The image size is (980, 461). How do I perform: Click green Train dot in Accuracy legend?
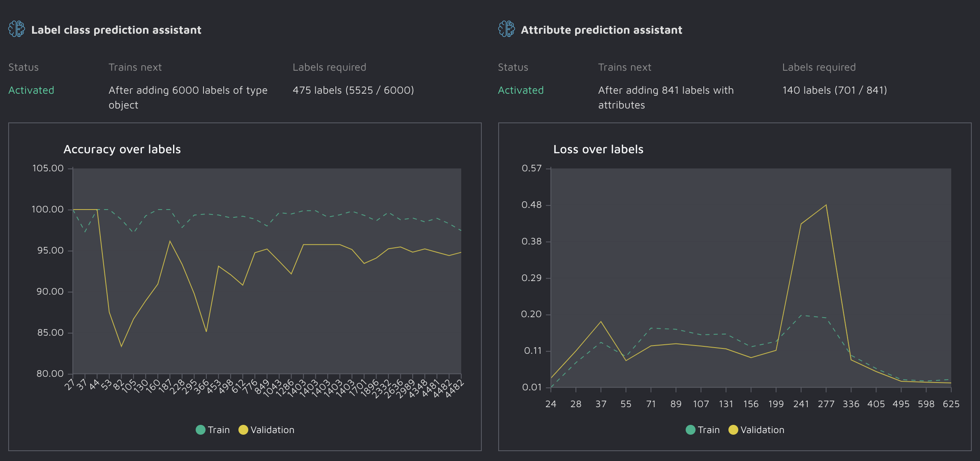(x=201, y=430)
